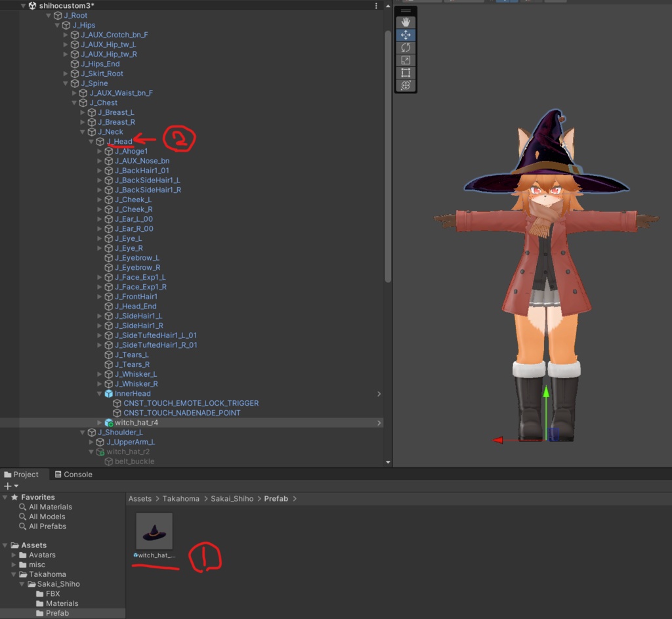Click the shihocustom3 scene icon
The image size is (672, 619).
(x=32, y=5)
